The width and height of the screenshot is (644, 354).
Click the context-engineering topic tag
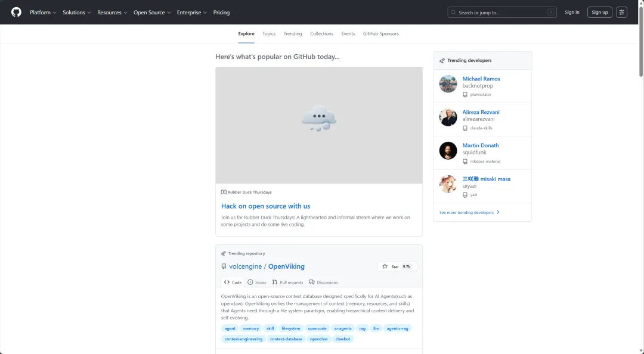(243, 339)
